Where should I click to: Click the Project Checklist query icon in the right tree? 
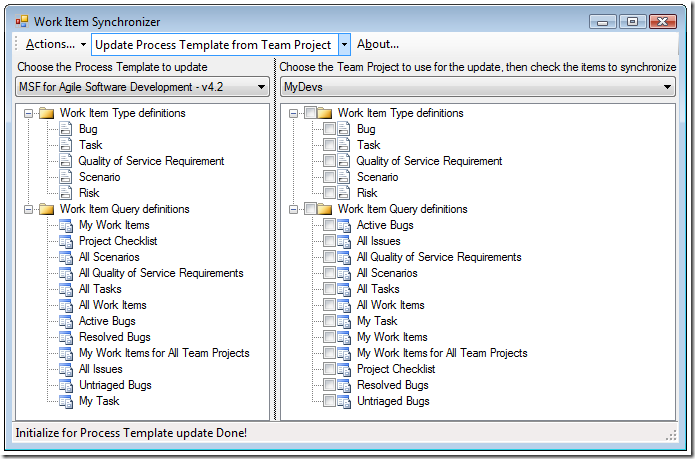(x=344, y=369)
